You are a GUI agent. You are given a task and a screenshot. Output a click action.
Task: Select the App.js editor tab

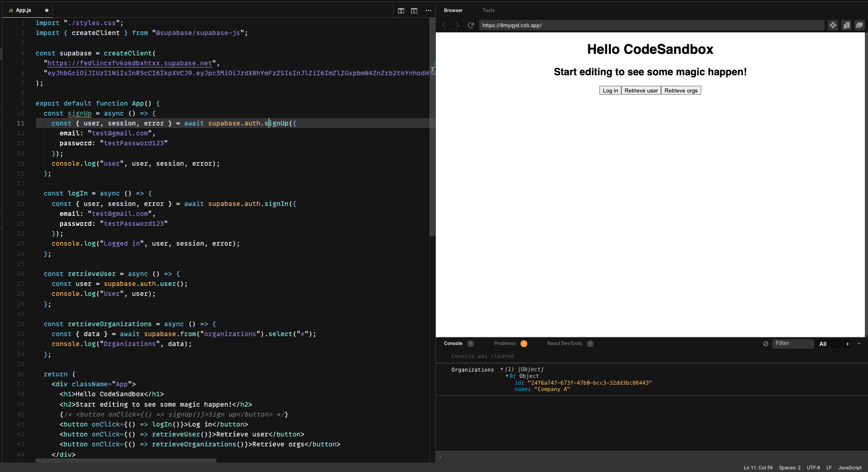(x=28, y=10)
